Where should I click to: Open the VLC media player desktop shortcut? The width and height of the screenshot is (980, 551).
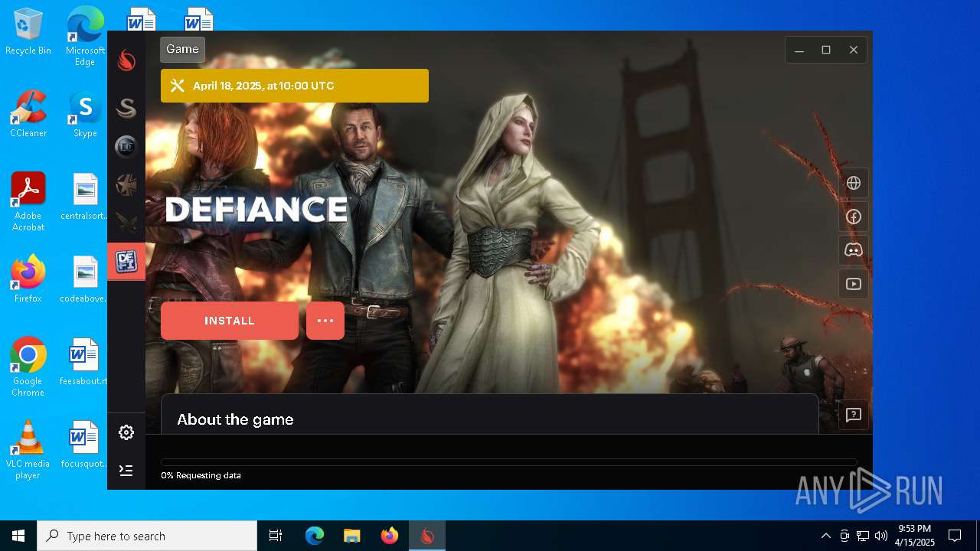[x=28, y=450]
